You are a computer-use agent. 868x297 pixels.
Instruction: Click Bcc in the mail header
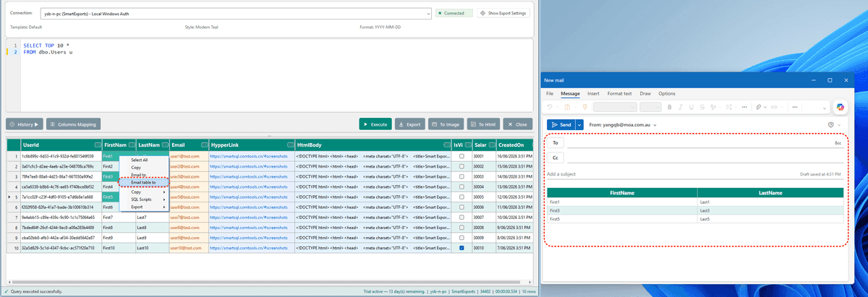click(x=838, y=144)
